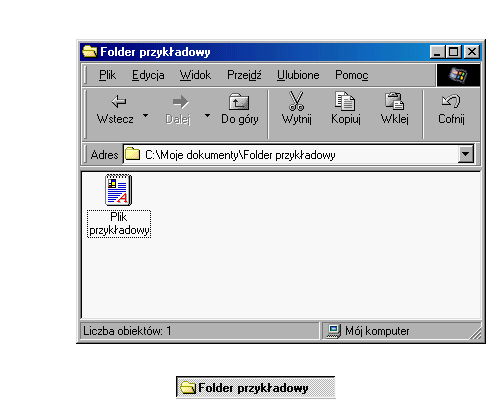Click the Folder przykładowy taskbar button
486x400 pixels.
(255, 387)
